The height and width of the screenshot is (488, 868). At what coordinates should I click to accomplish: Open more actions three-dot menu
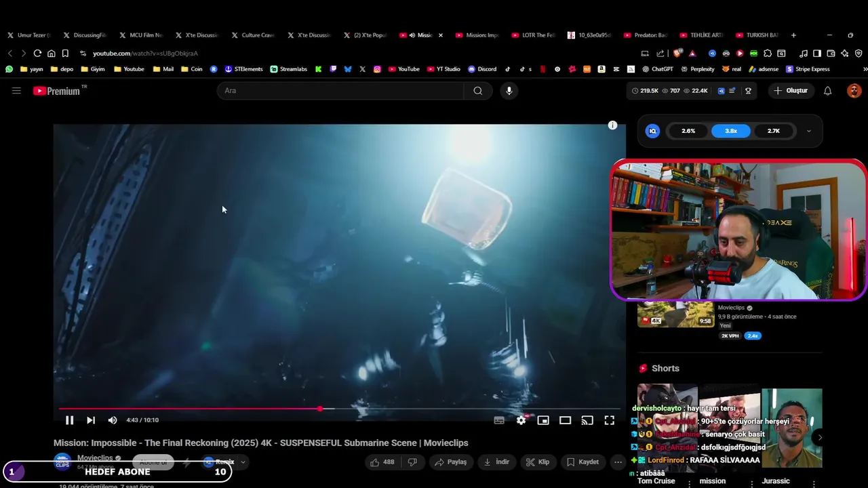[618, 462]
